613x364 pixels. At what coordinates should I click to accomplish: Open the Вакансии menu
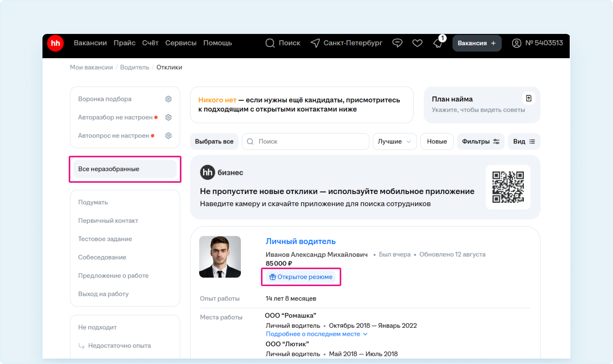coord(90,43)
